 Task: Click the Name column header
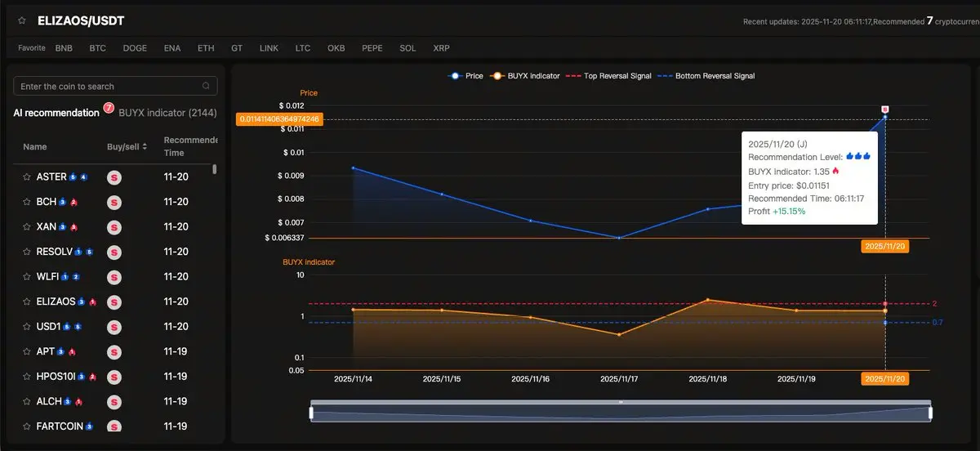(35, 147)
